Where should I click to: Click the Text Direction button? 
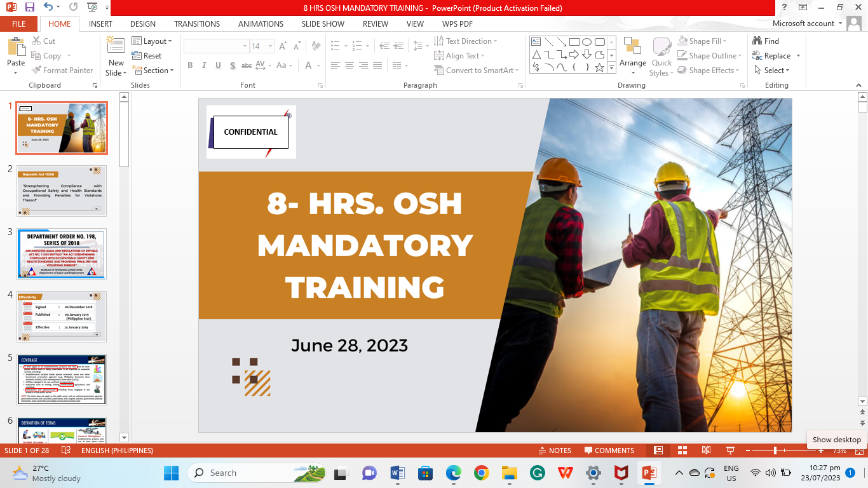pos(466,41)
